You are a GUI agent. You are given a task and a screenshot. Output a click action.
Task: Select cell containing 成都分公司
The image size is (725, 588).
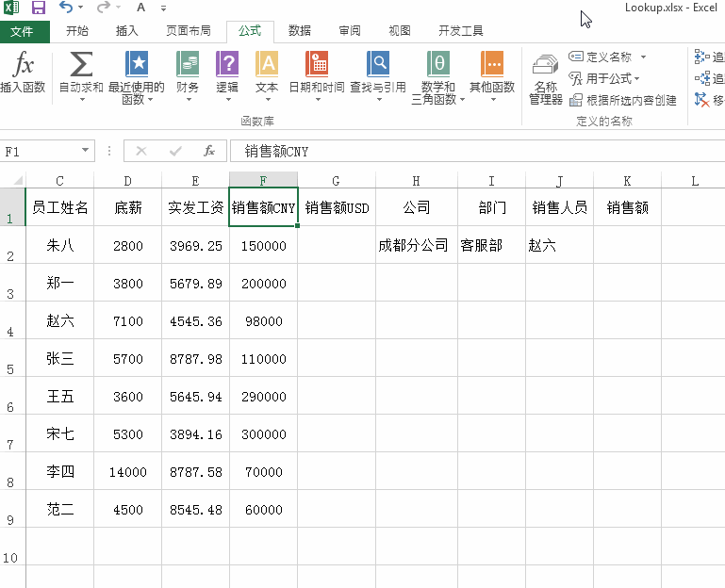click(x=416, y=245)
